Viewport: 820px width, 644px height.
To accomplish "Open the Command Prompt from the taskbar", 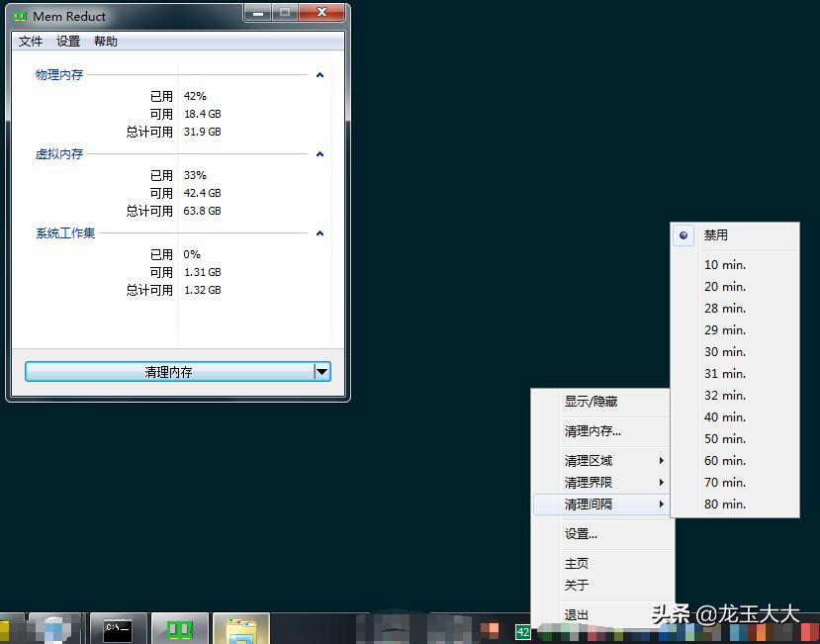I will [118, 627].
